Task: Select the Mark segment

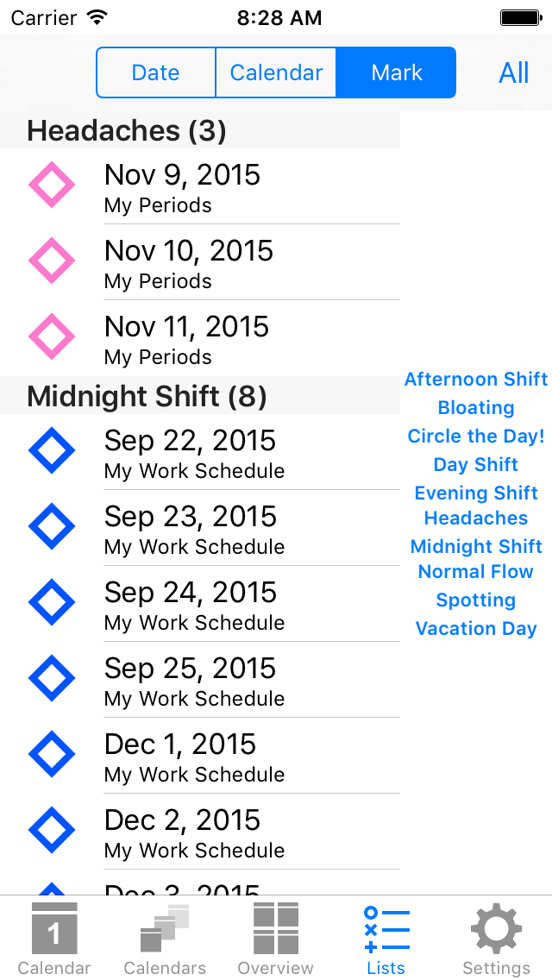Action: (396, 72)
